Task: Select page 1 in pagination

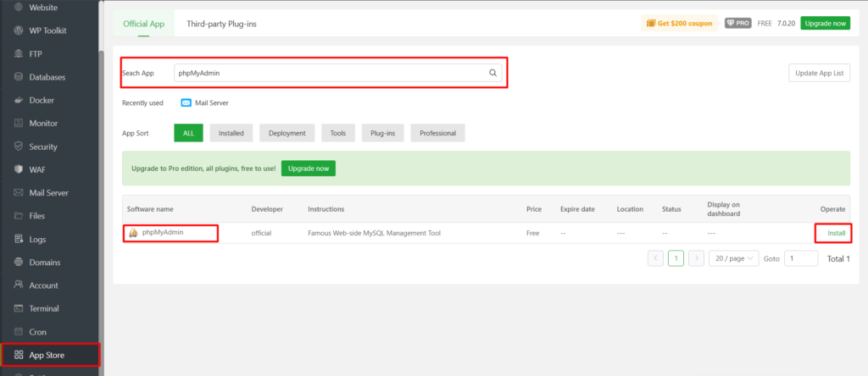Action: [676, 258]
